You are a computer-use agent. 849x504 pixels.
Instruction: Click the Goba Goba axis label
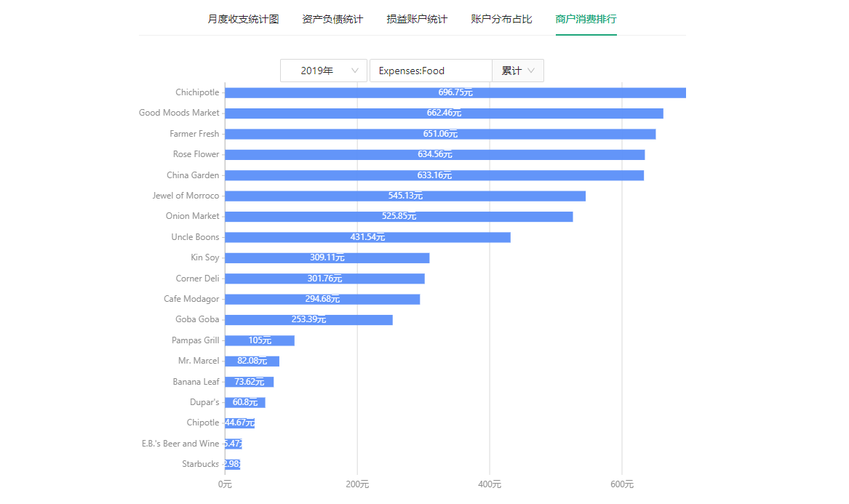pos(197,319)
